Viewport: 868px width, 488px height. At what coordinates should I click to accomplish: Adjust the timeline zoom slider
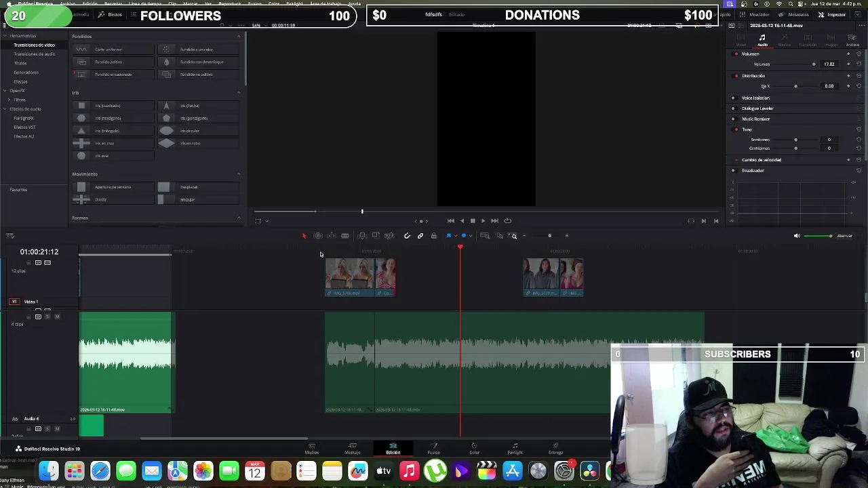point(549,236)
